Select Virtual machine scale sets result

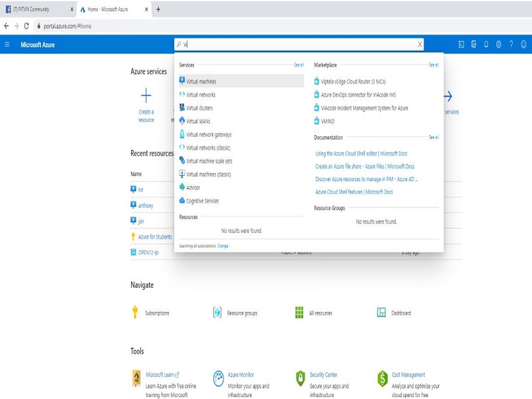[x=209, y=161]
